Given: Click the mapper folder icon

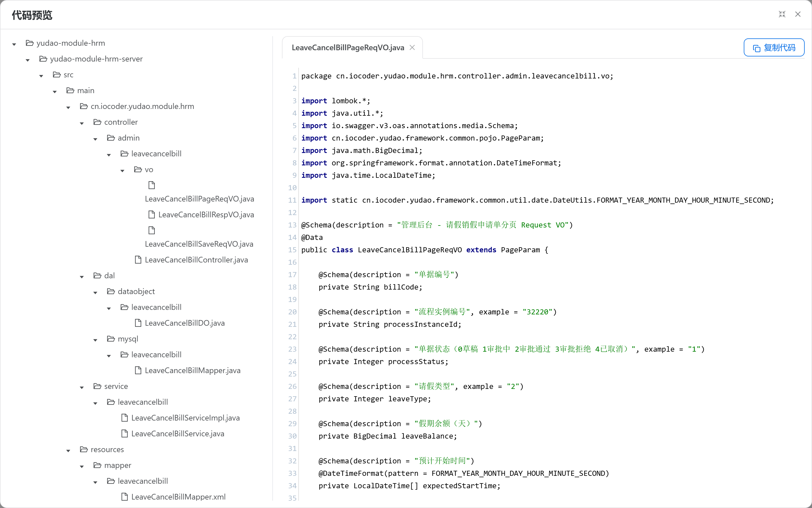Looking at the screenshot, I should [97, 465].
